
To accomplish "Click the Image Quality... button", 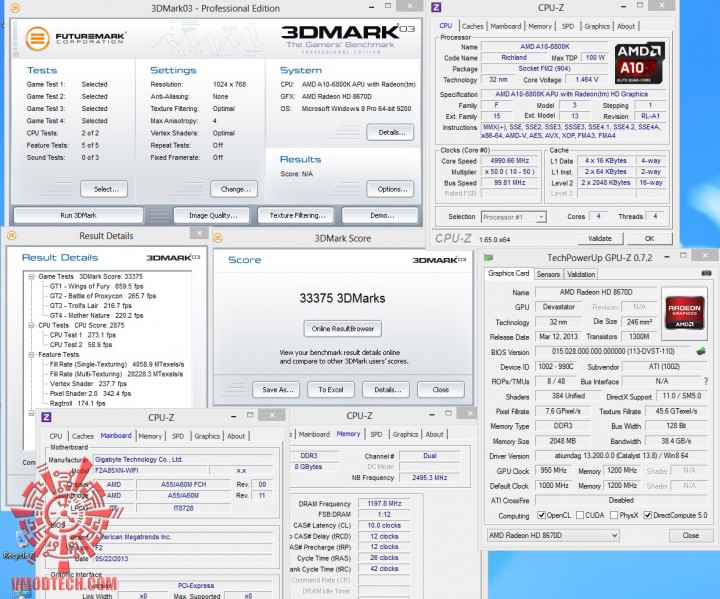I will click(212, 215).
